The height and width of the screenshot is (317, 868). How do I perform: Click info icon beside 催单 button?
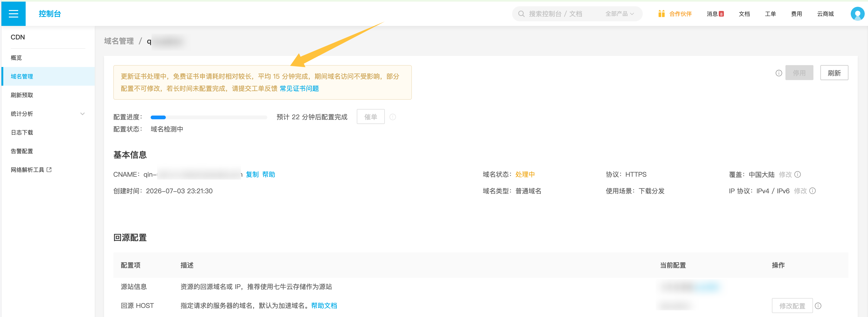click(x=392, y=117)
